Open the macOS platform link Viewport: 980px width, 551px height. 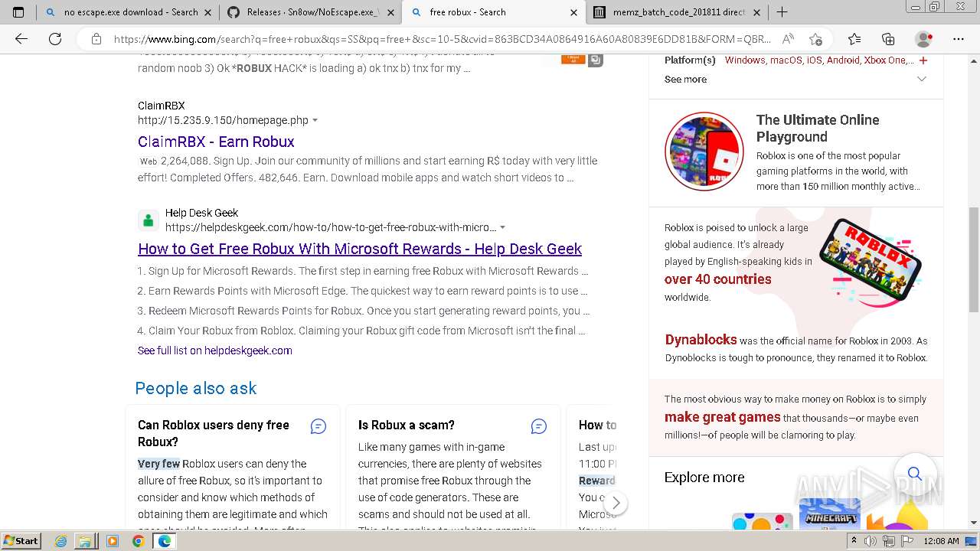pos(786,60)
